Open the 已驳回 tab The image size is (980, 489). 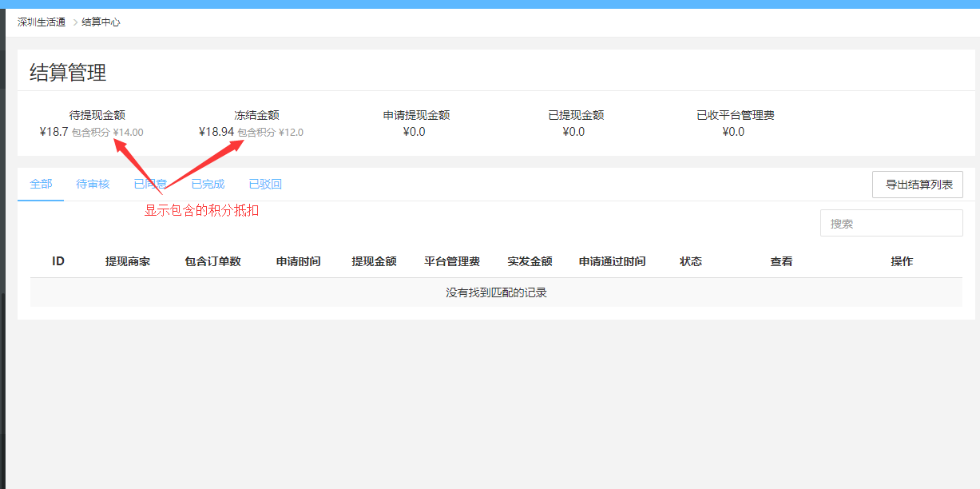pyautogui.click(x=264, y=184)
